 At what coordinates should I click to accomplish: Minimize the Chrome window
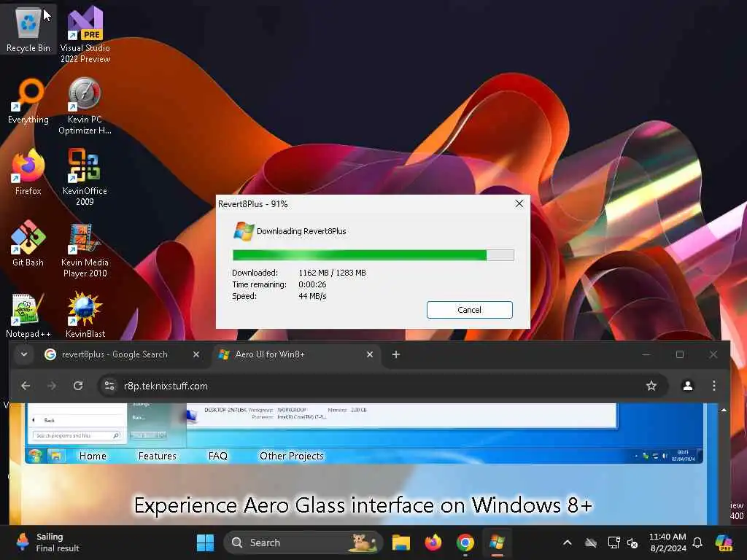coord(646,354)
